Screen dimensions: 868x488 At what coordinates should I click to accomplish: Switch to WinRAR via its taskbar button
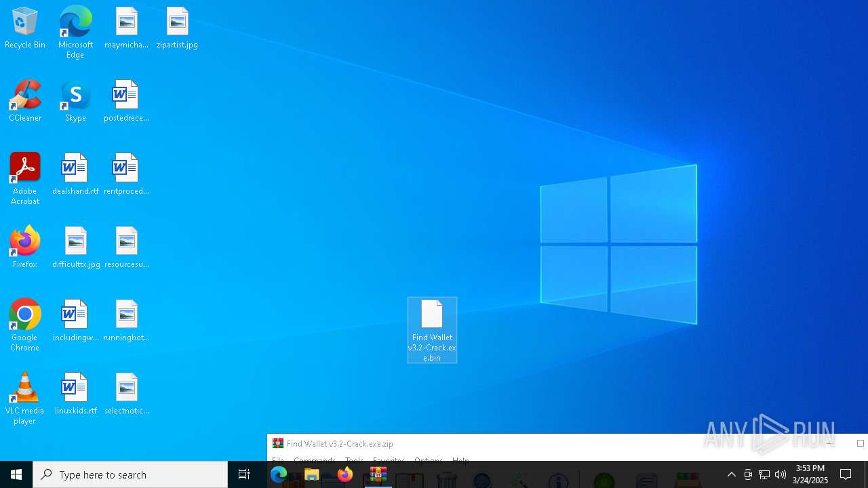378,474
